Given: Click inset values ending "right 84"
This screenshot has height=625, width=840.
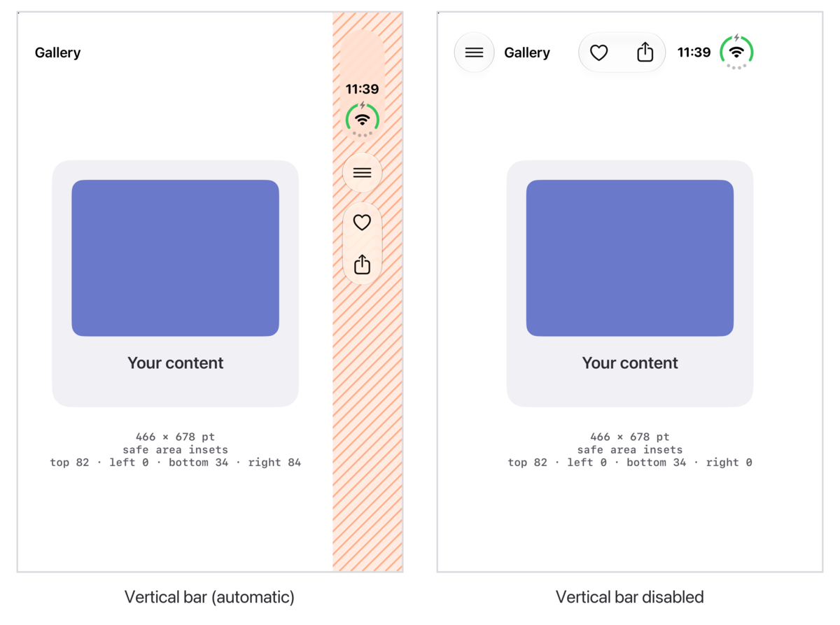Looking at the screenshot, I should click(175, 463).
